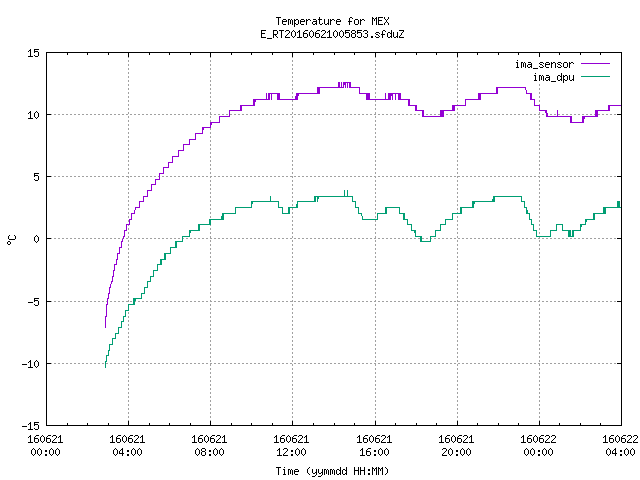This screenshot has width=640, height=480.
Task: Click the x-axis tick label 160622 00:00
Action: [x=538, y=446]
